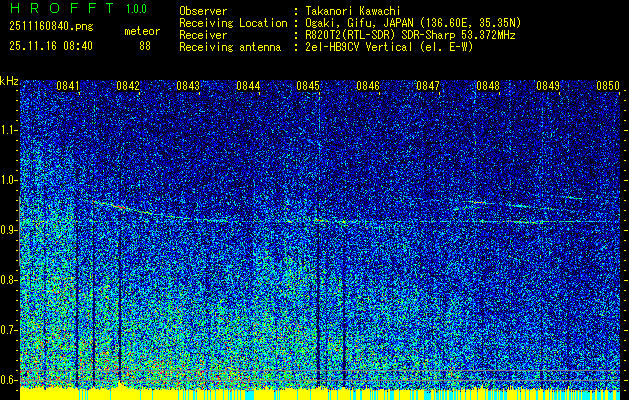Click the 0846 time marker
Image resolution: width=629 pixels, height=400 pixels.
pyautogui.click(x=368, y=86)
